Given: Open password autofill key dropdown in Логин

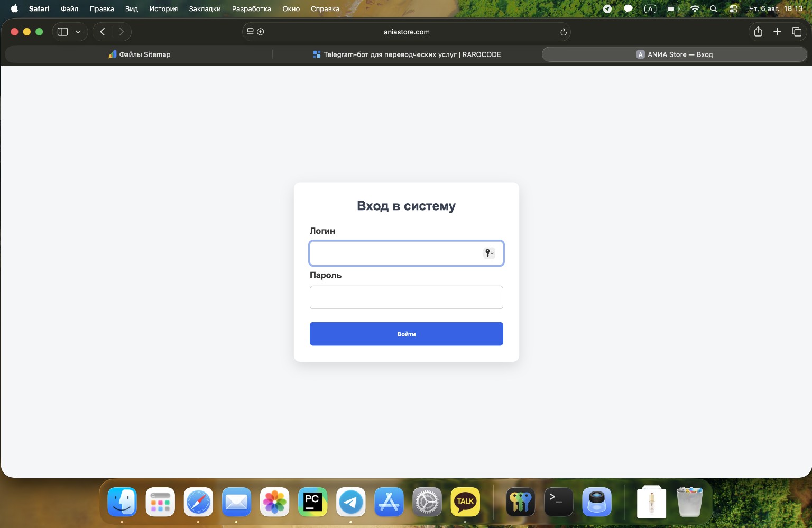Looking at the screenshot, I should [490, 253].
